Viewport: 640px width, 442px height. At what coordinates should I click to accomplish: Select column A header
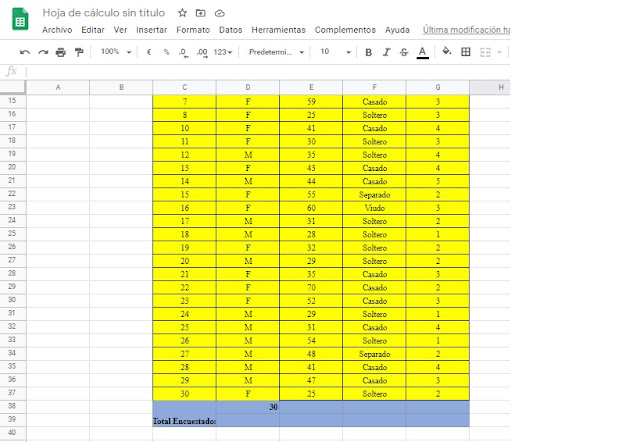point(58,87)
